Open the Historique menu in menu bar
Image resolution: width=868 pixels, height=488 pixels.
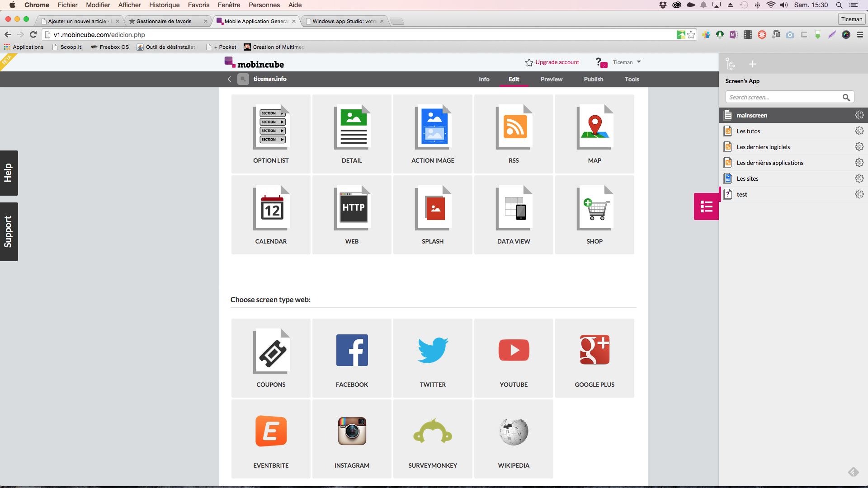pyautogui.click(x=165, y=5)
